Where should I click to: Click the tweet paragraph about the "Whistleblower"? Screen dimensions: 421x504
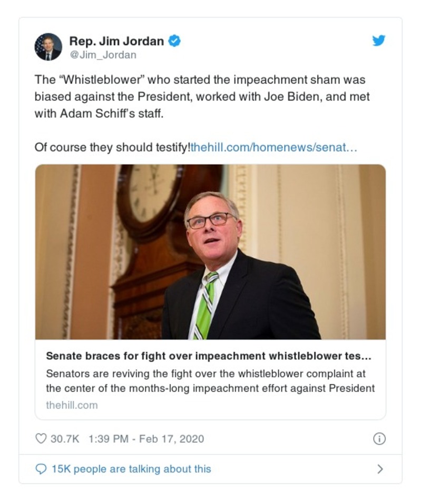[200, 96]
